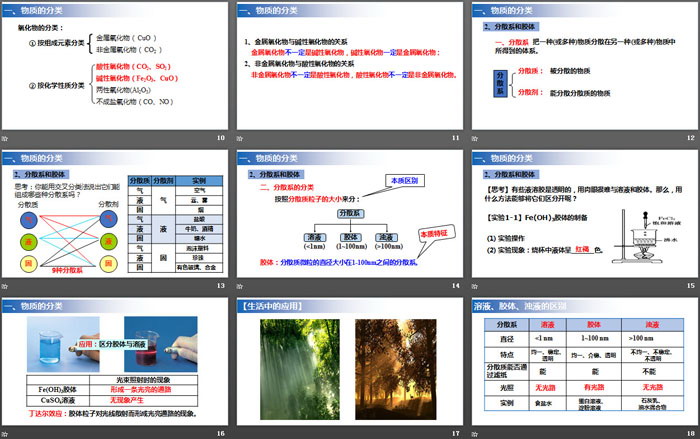
Task: Select slide 15 on Fe(OH)₃ colloid experiment
Action: (x=583, y=213)
